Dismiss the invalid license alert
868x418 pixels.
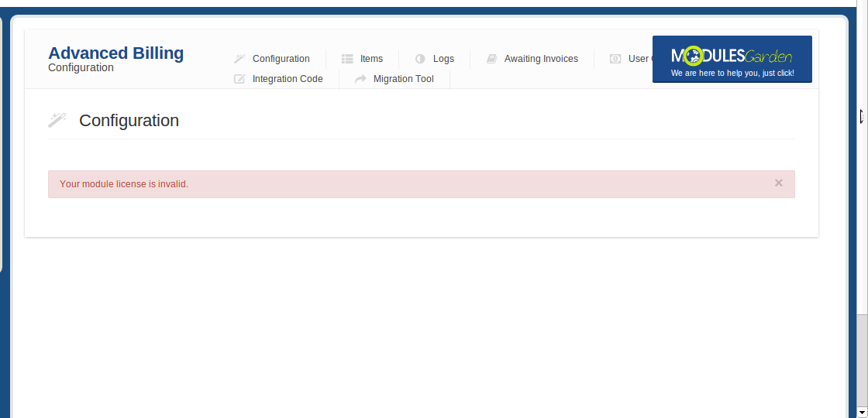[x=778, y=183]
